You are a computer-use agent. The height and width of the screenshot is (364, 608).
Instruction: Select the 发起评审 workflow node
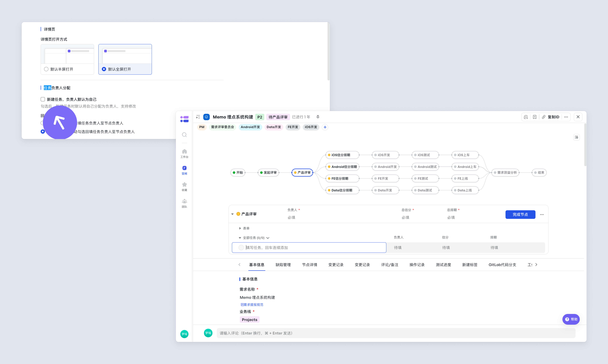(x=268, y=173)
